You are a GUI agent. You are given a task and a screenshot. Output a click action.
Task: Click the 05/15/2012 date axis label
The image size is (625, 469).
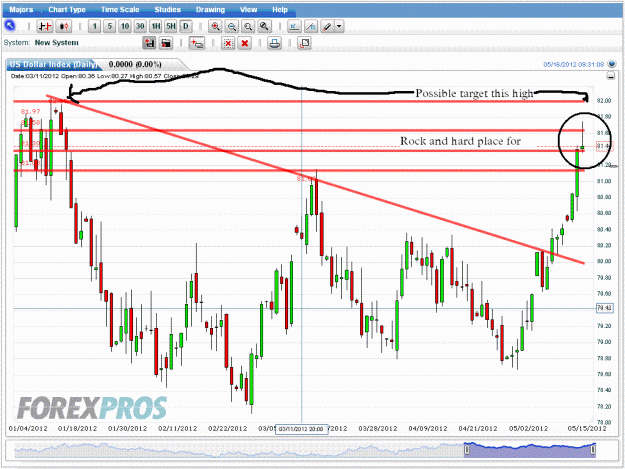(587, 429)
